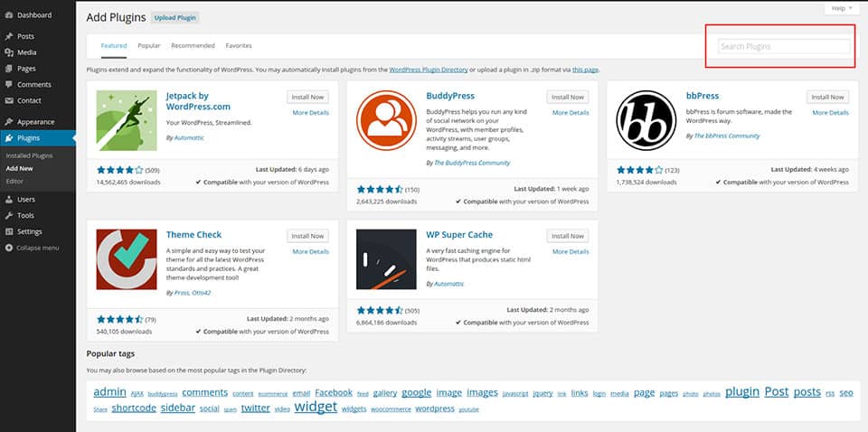
Task: Click the WP Super Cache image
Action: (x=386, y=259)
